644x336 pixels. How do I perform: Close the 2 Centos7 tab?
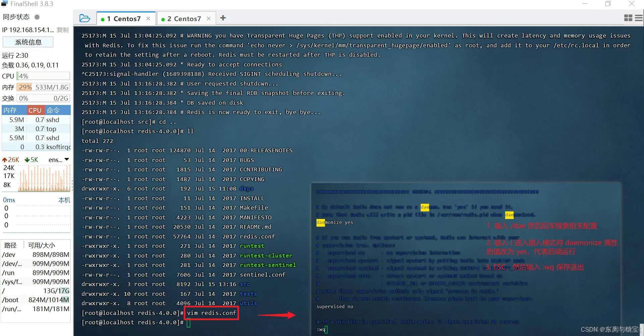(x=209, y=19)
